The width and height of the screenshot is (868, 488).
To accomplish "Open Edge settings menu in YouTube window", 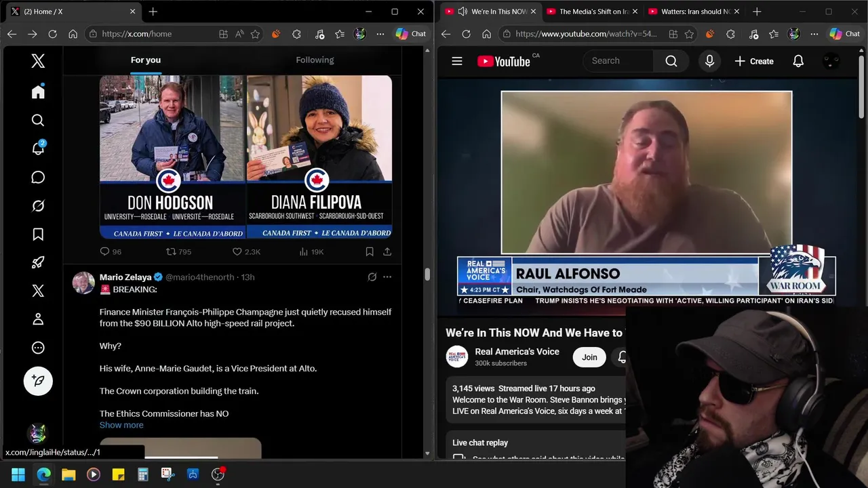I will (x=814, y=34).
